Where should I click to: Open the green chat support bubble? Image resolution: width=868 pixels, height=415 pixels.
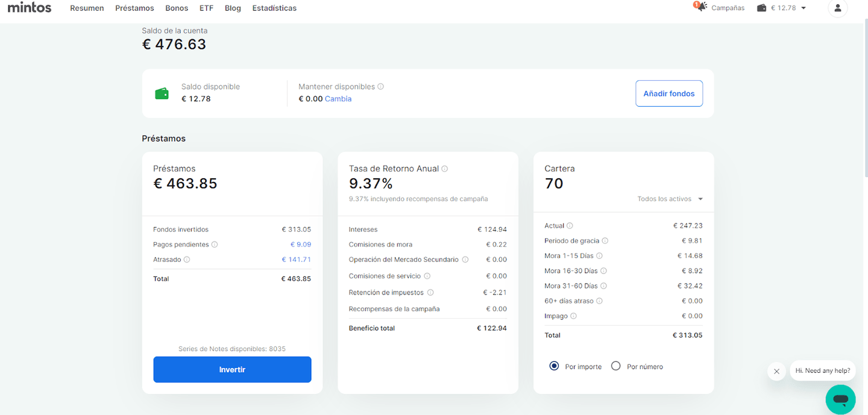[x=840, y=399]
